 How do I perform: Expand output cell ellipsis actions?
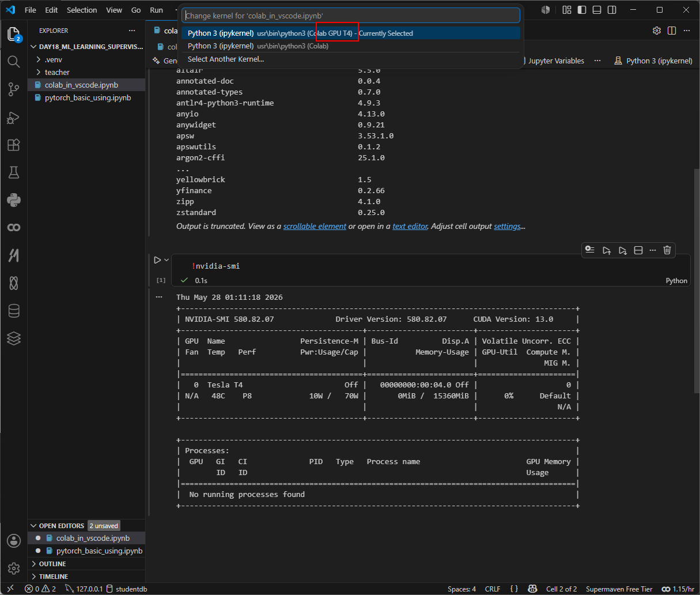pos(159,297)
